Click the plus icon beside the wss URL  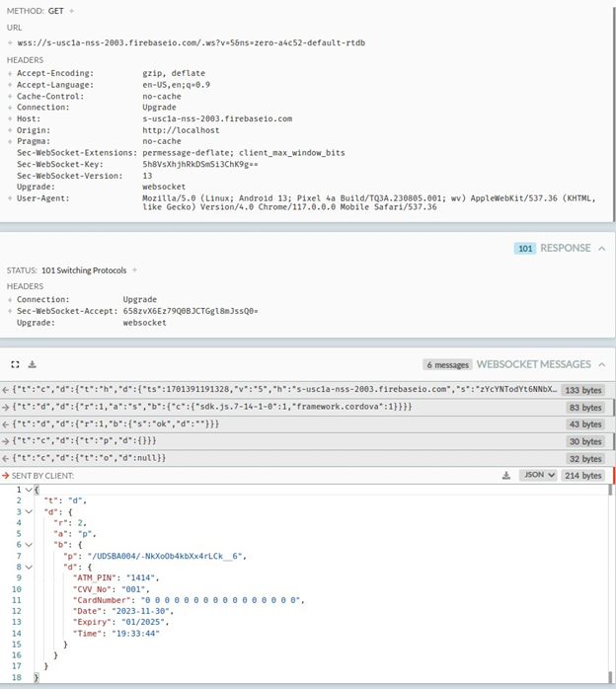pos(10,43)
